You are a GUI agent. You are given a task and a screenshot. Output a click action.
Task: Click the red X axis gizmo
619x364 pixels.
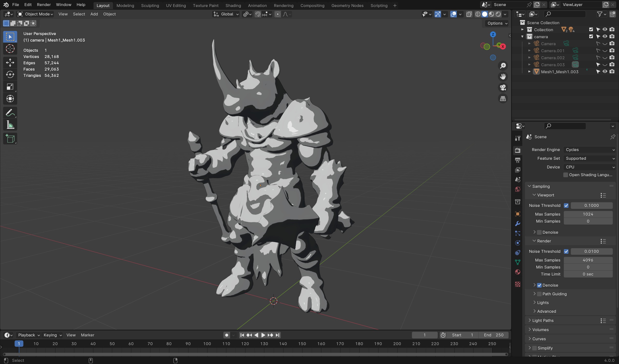point(502,46)
